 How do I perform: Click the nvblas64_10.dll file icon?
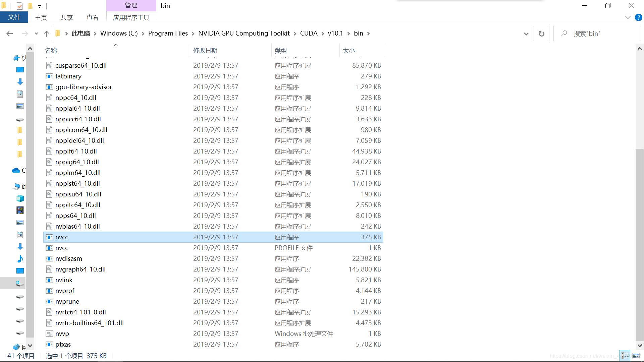(49, 226)
